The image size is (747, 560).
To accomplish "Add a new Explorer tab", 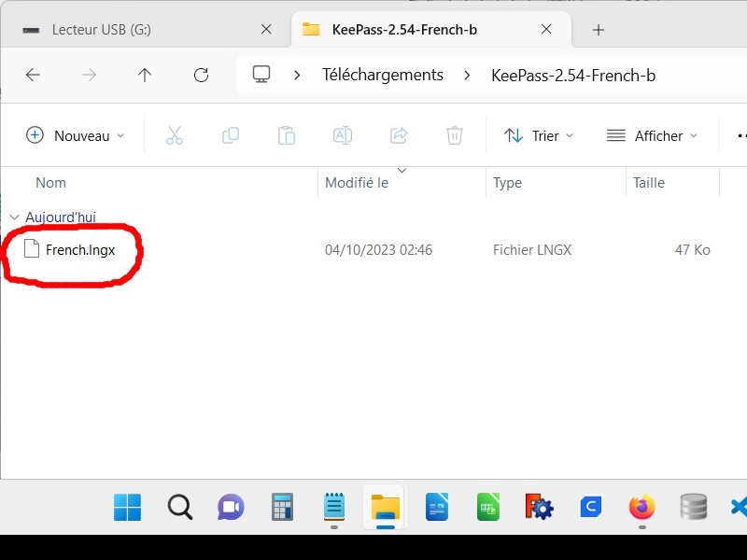I will [599, 30].
